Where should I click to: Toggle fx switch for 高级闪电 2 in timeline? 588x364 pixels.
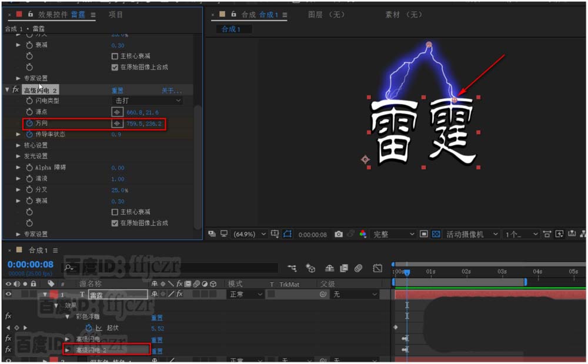[x=8, y=350]
